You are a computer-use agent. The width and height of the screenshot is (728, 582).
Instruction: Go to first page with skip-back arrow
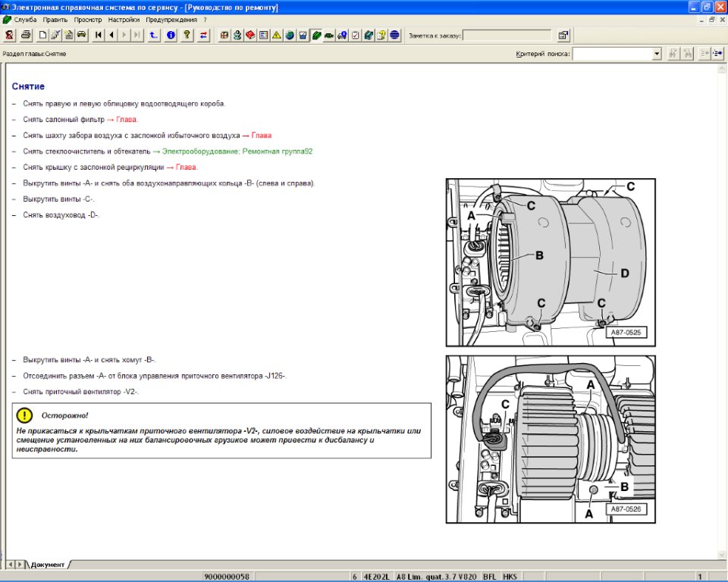(x=99, y=35)
